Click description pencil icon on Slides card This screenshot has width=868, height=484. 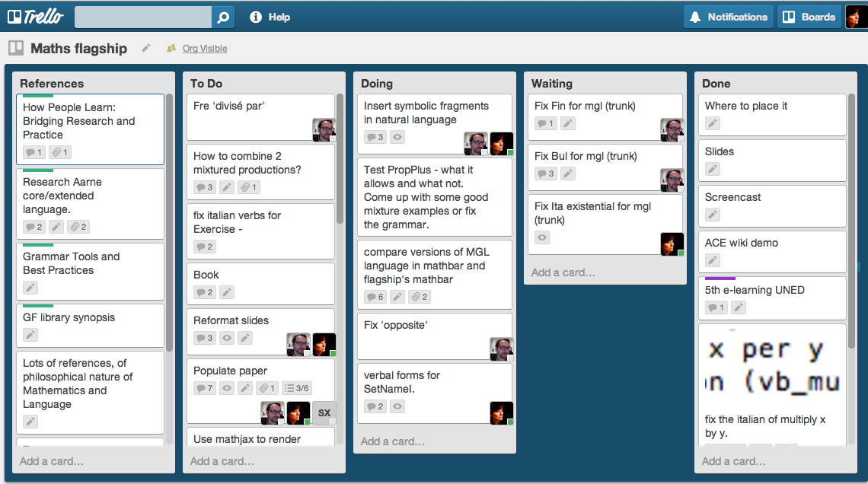(712, 169)
